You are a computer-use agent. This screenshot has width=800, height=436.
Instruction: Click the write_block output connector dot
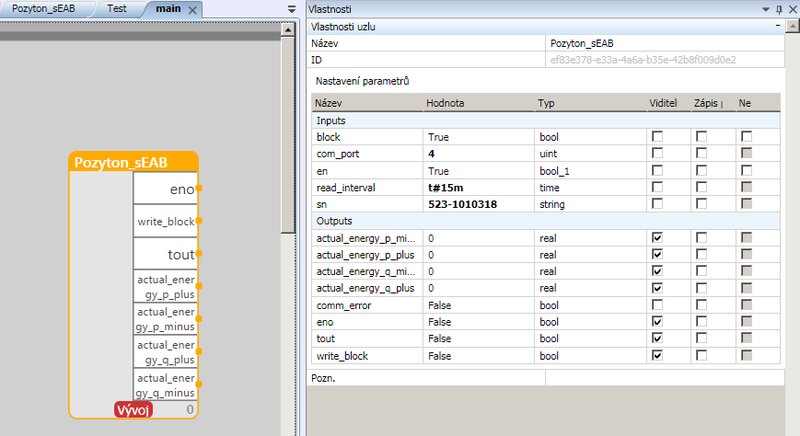(199, 221)
